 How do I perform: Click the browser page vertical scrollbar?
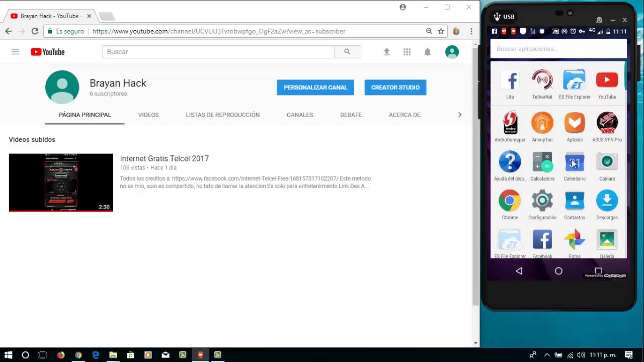pyautogui.click(x=475, y=176)
